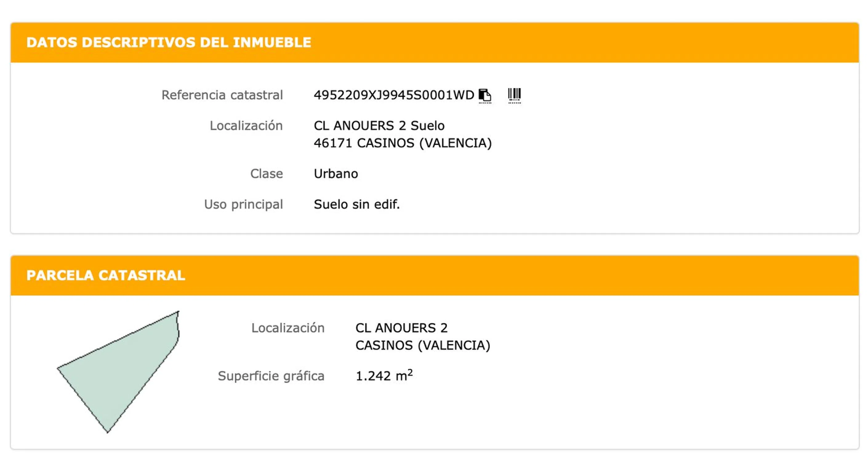Image resolution: width=868 pixels, height=462 pixels.
Task: Click the '46171 CASINOS (VALENCIA)' postal line
Action: point(403,143)
